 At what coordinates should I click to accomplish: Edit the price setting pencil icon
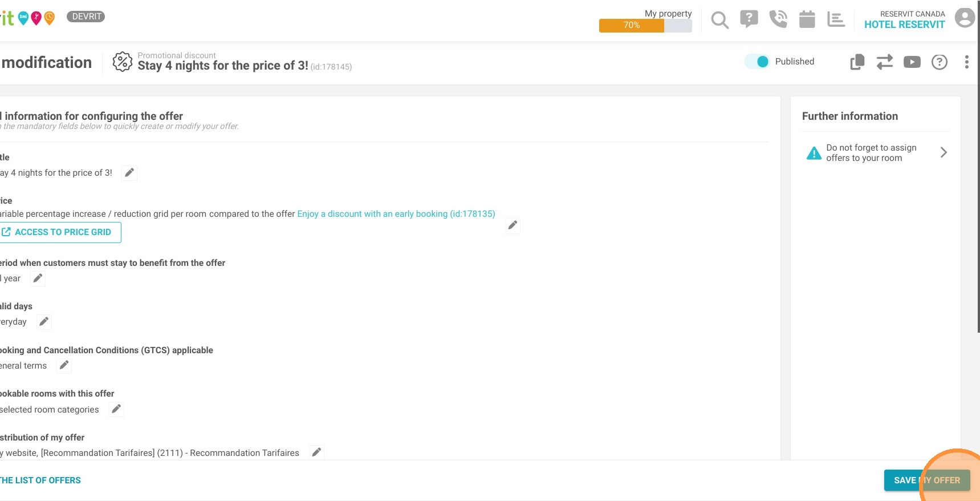(x=513, y=225)
